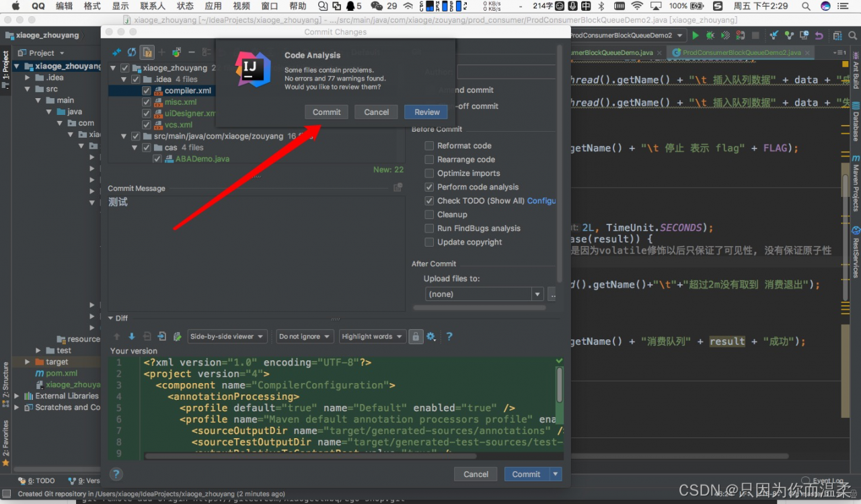Jump to next difference with down arrow

click(132, 337)
